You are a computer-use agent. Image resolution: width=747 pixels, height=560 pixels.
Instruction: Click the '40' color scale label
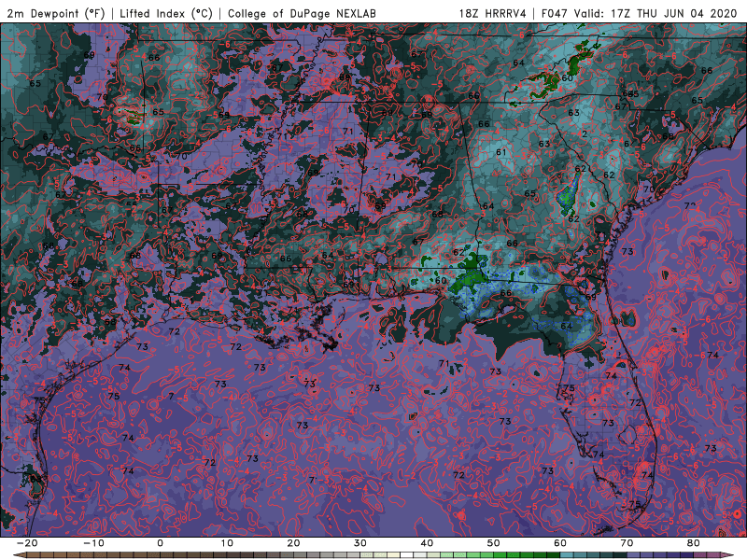pyautogui.click(x=427, y=543)
